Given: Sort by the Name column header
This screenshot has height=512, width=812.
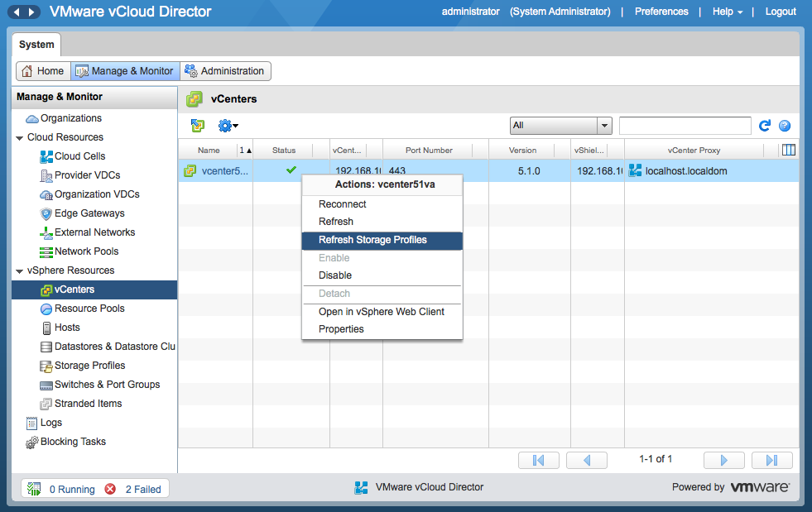Looking at the screenshot, I should (x=209, y=151).
